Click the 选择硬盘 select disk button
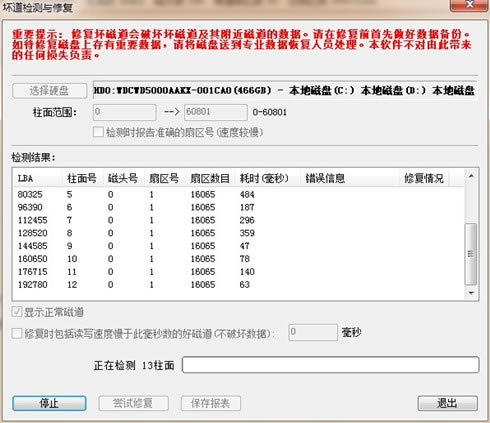This screenshot has width=490, height=423. coord(50,90)
